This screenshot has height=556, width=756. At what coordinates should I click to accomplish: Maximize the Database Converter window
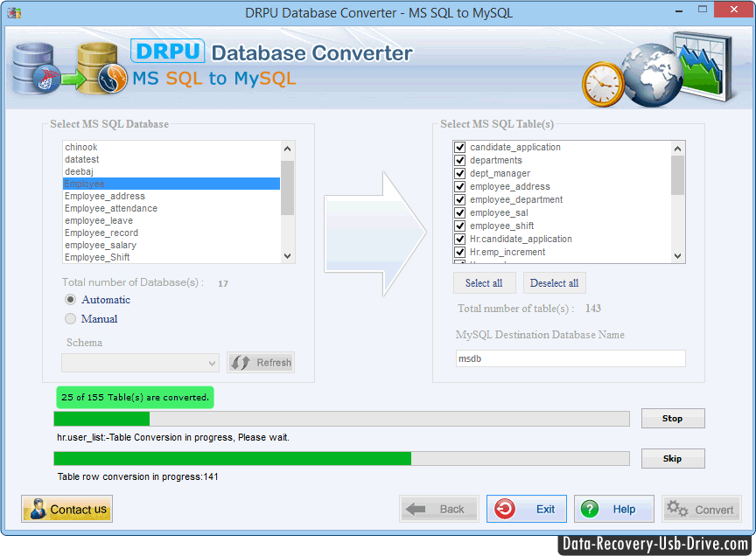coord(703,10)
